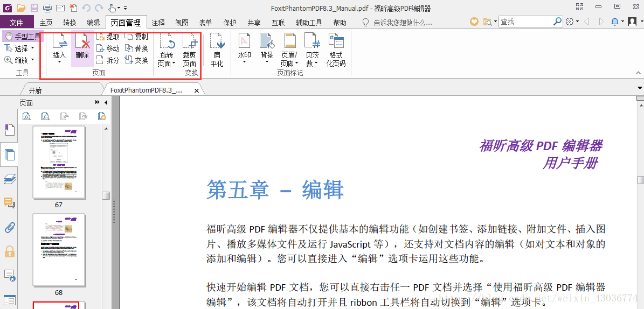Click the blue notification bell icon
This screenshot has width=644, height=309.
pyautogui.click(x=615, y=22)
